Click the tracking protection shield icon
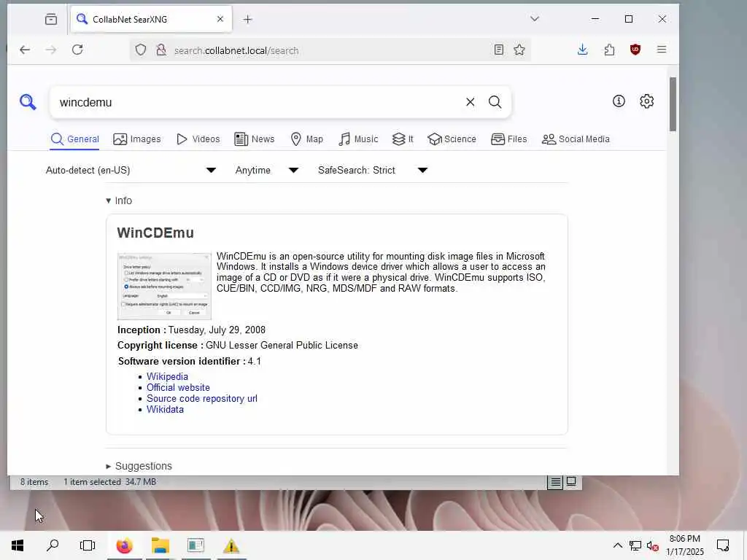The height and width of the screenshot is (560, 747). [141, 50]
